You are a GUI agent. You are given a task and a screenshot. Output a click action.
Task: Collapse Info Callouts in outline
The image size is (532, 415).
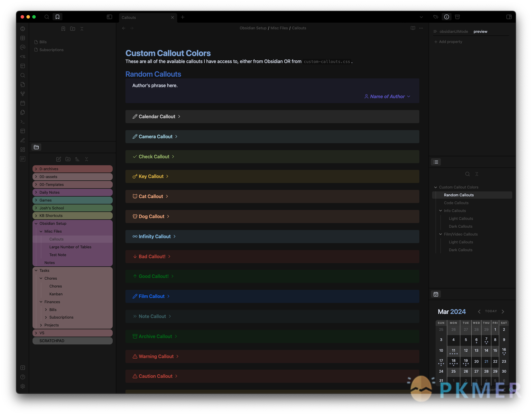[441, 211]
